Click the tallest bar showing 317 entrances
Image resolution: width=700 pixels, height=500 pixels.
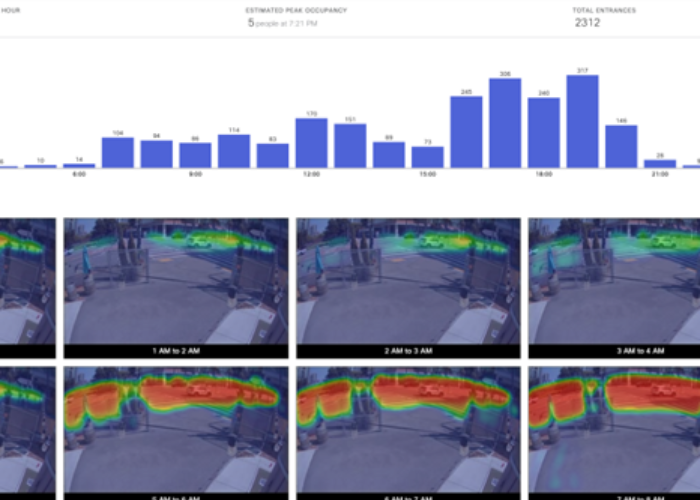(x=582, y=122)
